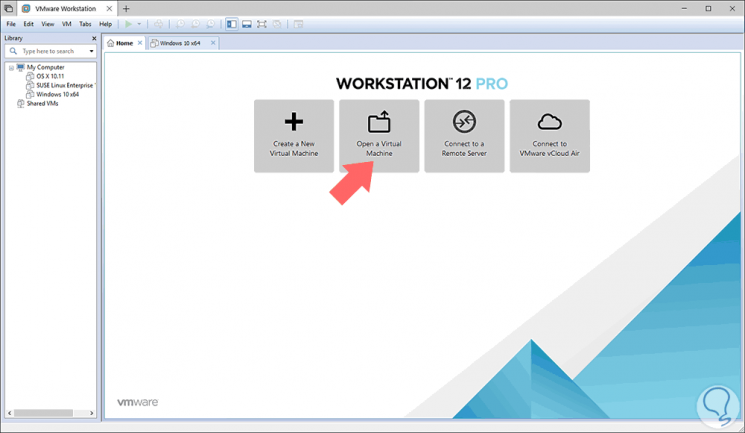
Task: Toggle the Show Library sidebar icon
Action: tap(231, 24)
